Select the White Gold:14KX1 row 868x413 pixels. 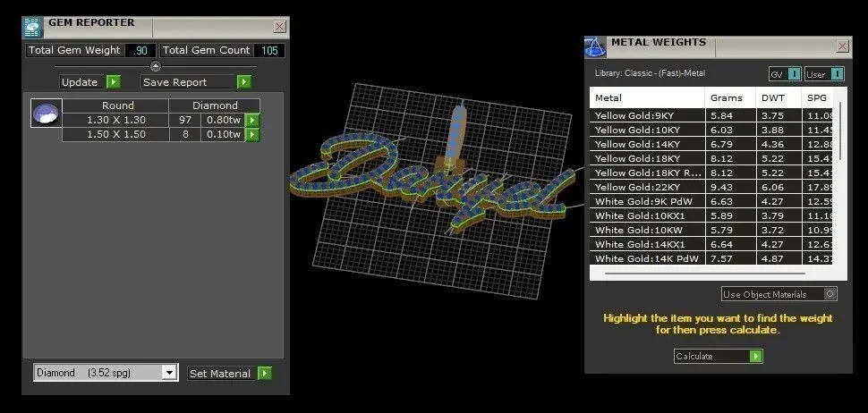(x=711, y=244)
